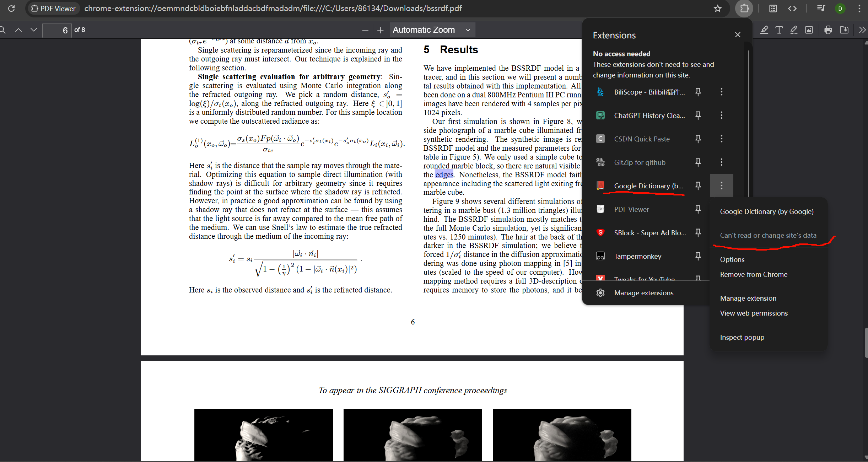Viewport: 868px width, 462px height.
Task: Choose the freehand draw pen tool
Action: click(794, 30)
